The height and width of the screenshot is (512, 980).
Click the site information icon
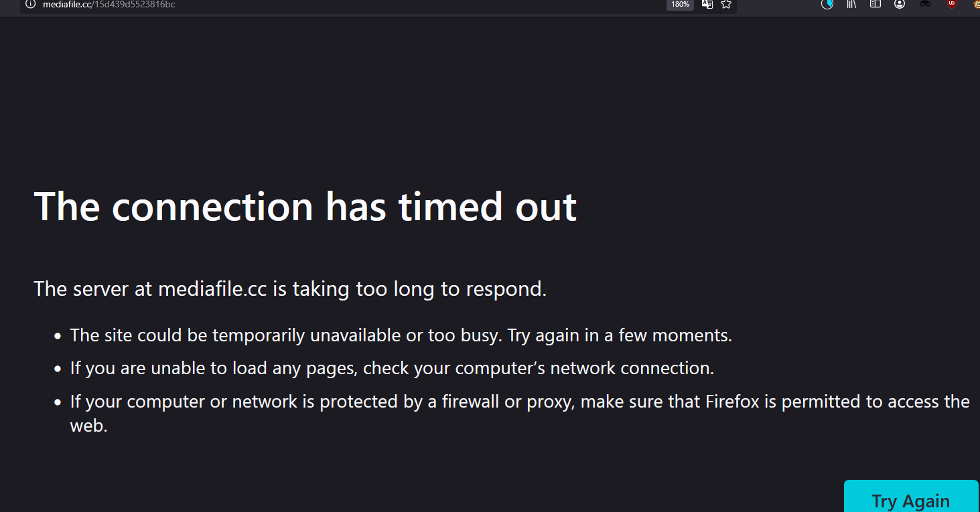click(30, 4)
